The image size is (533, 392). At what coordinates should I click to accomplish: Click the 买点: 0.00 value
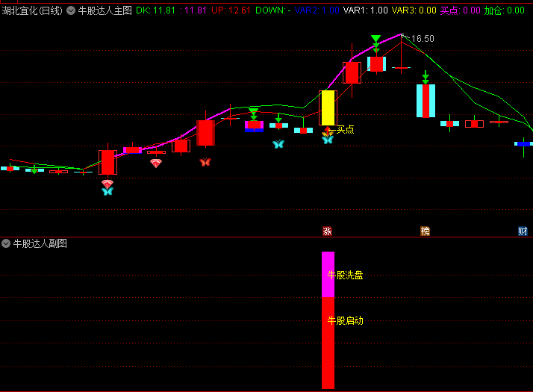(461, 10)
